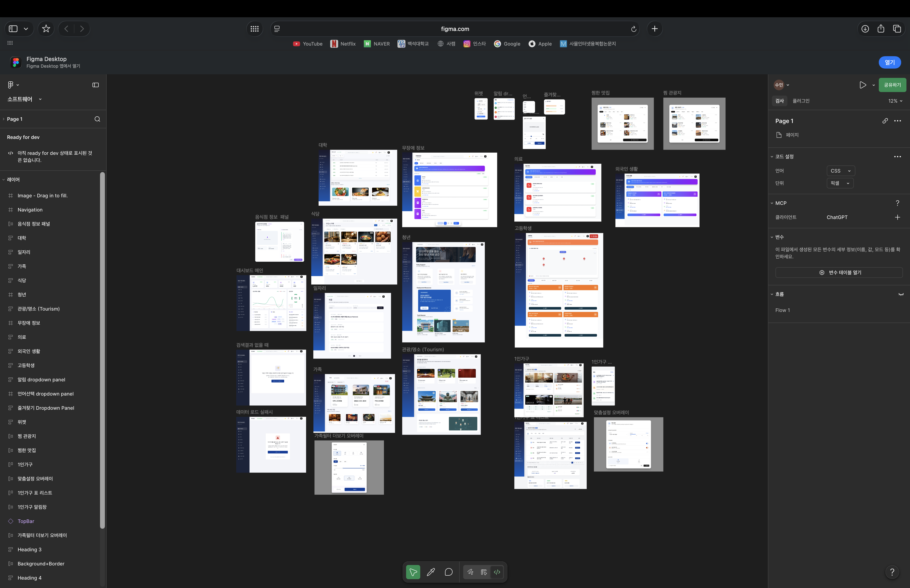Search layers with magnifier icon
Image resolution: width=910 pixels, height=588 pixels.
pos(97,119)
